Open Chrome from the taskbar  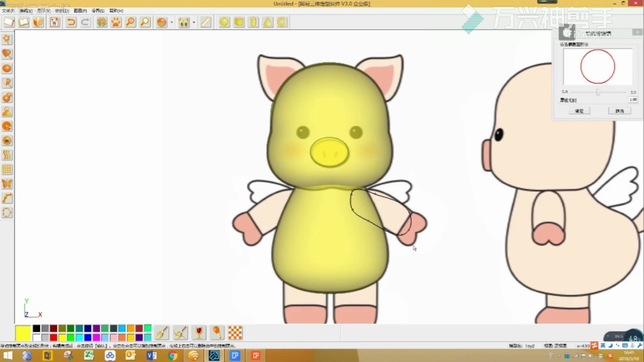pos(172,356)
